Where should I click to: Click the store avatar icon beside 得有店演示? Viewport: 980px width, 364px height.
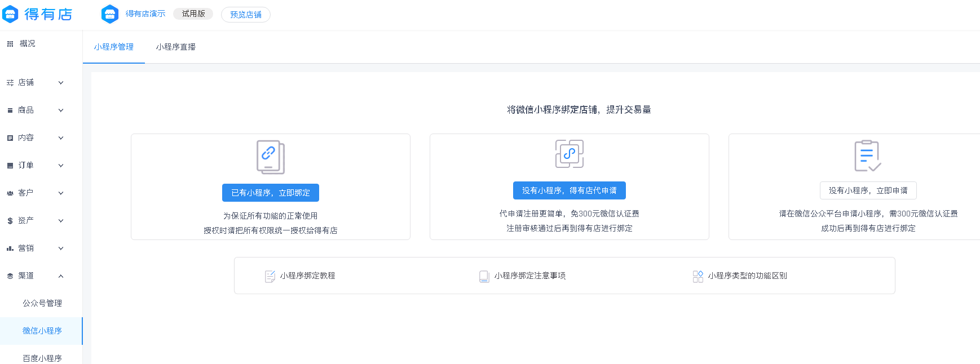pyautogui.click(x=110, y=14)
